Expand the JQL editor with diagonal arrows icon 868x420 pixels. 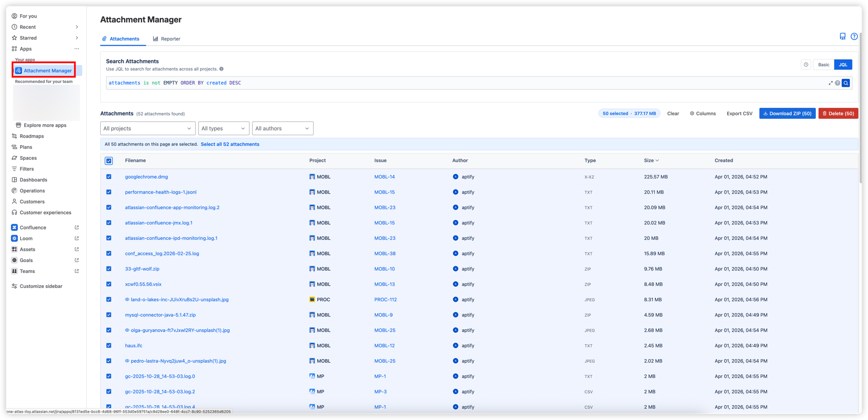(x=830, y=83)
